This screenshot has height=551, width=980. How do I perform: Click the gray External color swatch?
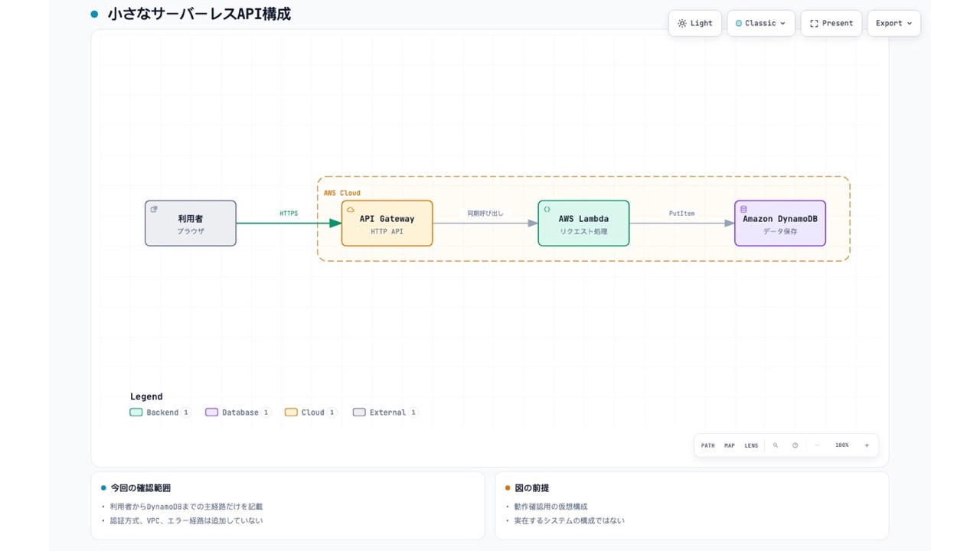pyautogui.click(x=359, y=412)
